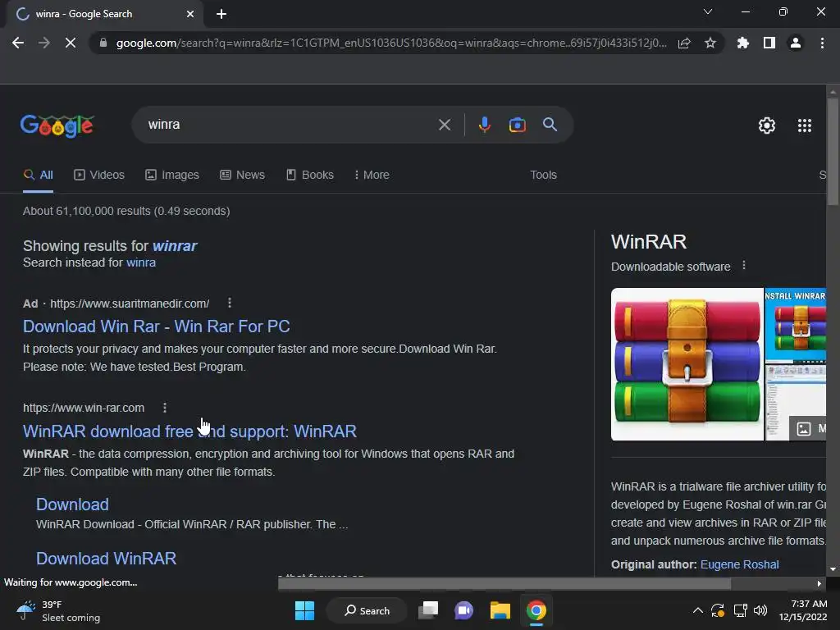Click the magnifier search button
Screen dimensions: 840x630
(550, 125)
